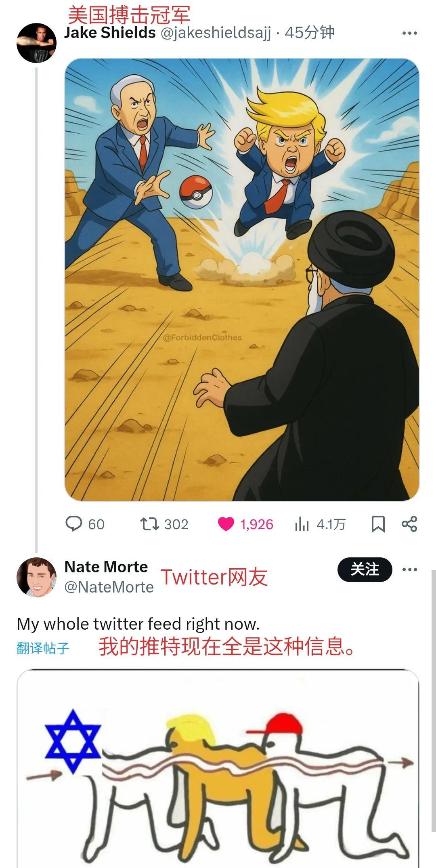Open the Nate Morte display name
436x868 pixels.
pyautogui.click(x=106, y=567)
